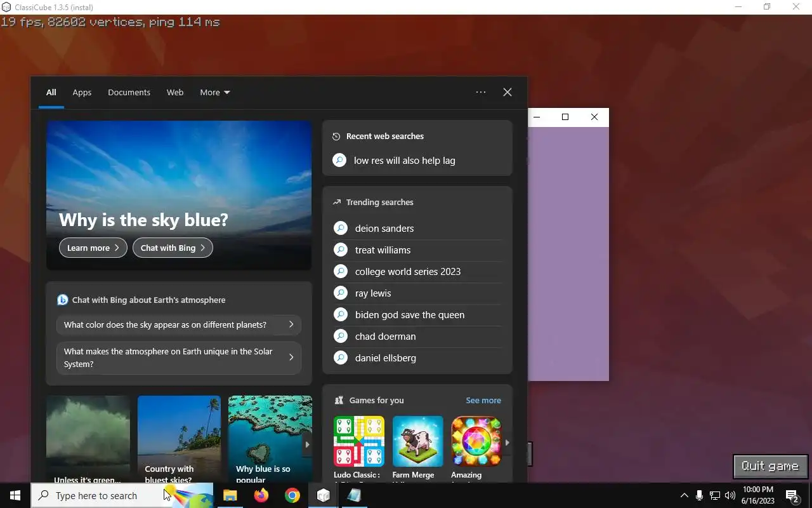Viewport: 812px width, 508px height.
Task: Show more games with the carousel arrow
Action: pos(507,443)
